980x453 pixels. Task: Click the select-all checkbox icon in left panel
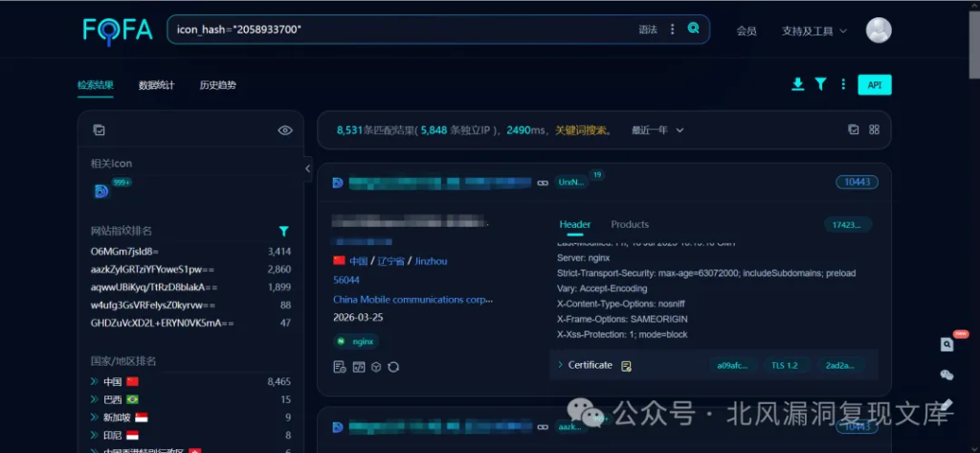[99, 130]
